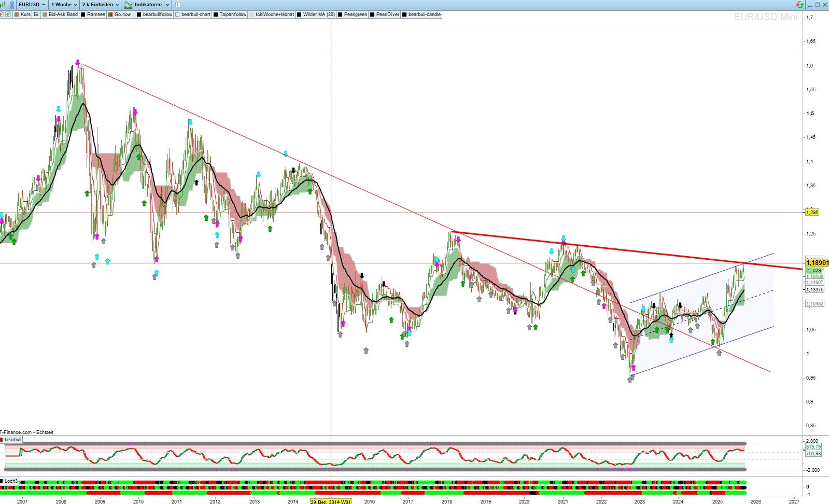The image size is (829, 504).
Task: Toggle the bearbull-chart empty box
Action: pyautogui.click(x=177, y=15)
